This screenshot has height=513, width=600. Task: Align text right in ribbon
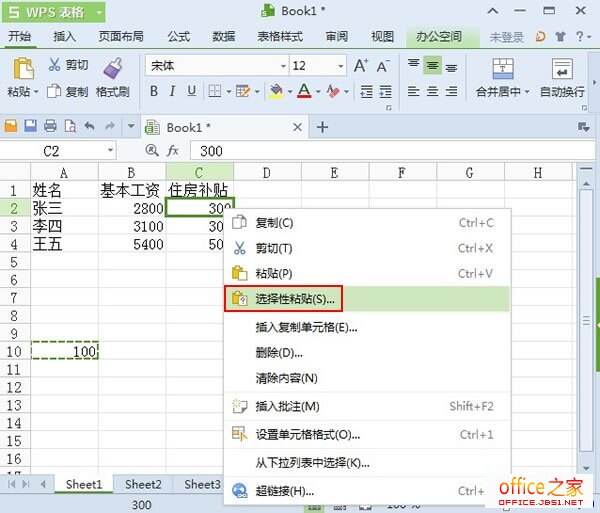(x=452, y=91)
